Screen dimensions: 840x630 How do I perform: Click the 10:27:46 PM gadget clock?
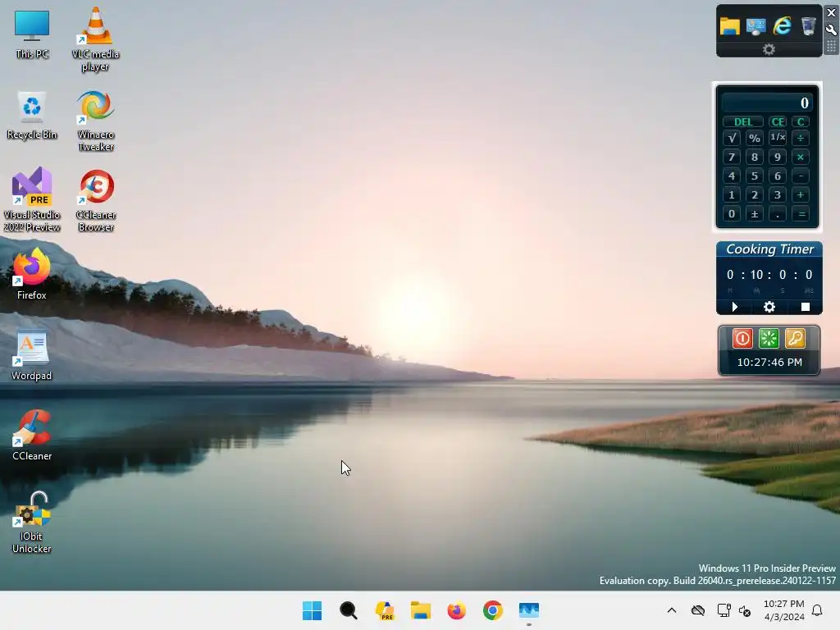(769, 362)
